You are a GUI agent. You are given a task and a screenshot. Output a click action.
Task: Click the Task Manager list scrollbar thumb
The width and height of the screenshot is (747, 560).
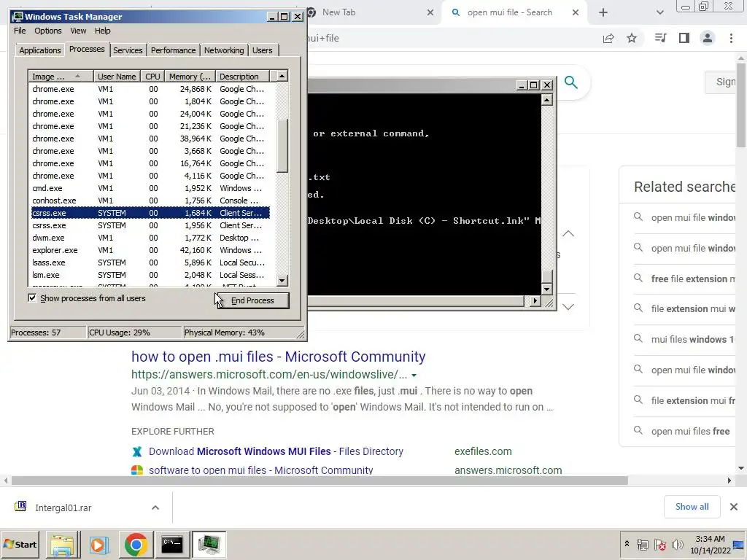click(x=282, y=145)
